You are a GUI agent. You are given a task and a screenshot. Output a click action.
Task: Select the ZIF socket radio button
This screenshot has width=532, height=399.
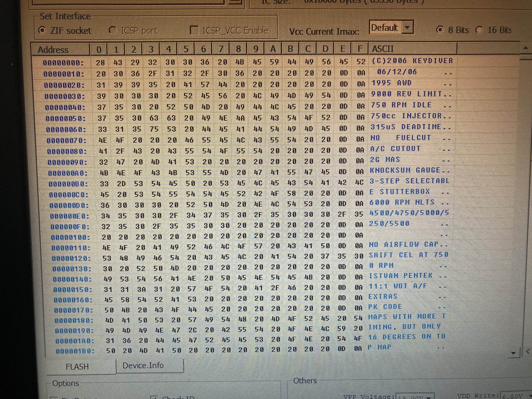click(x=42, y=31)
